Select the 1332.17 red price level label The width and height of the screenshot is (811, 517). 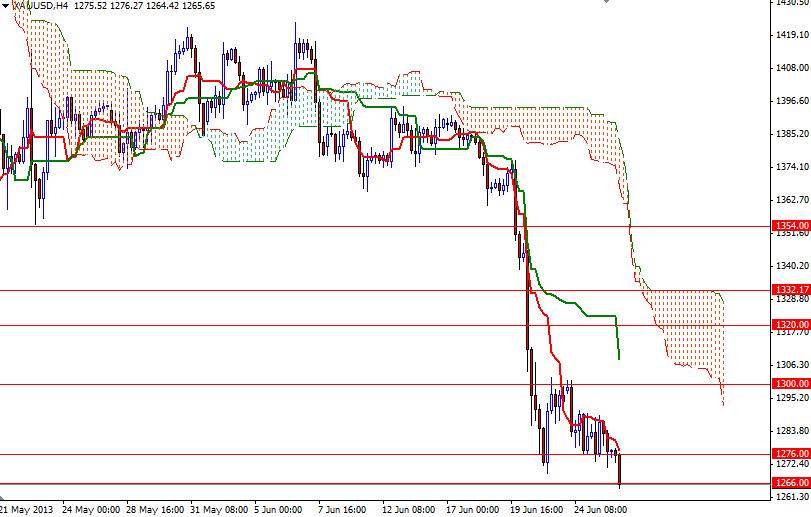pyautogui.click(x=791, y=290)
